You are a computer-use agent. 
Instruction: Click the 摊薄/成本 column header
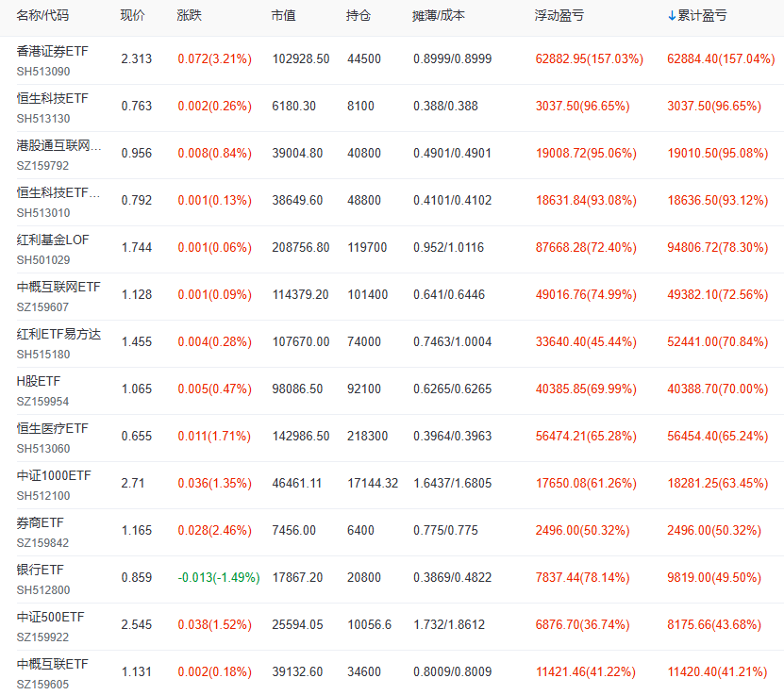pos(439,15)
